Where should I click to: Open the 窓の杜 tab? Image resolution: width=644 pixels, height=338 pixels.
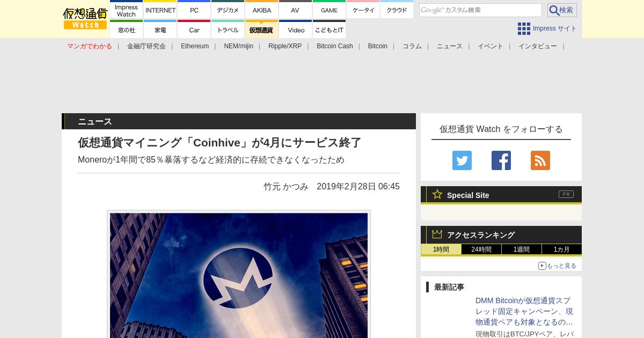126,30
